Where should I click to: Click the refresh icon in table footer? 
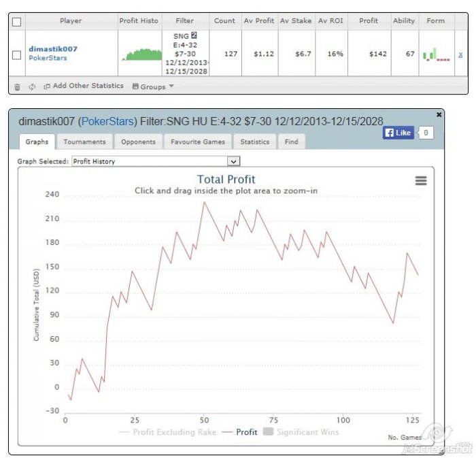(32, 87)
